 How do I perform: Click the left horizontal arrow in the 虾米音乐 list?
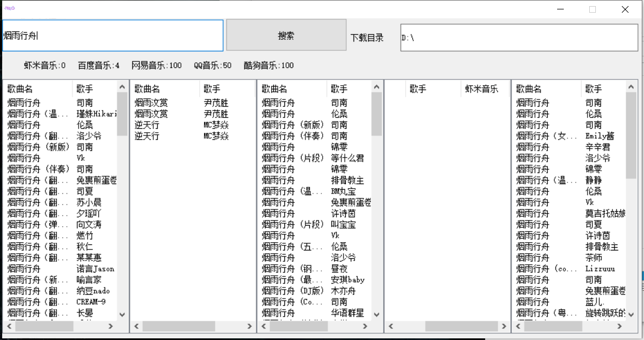(x=392, y=327)
